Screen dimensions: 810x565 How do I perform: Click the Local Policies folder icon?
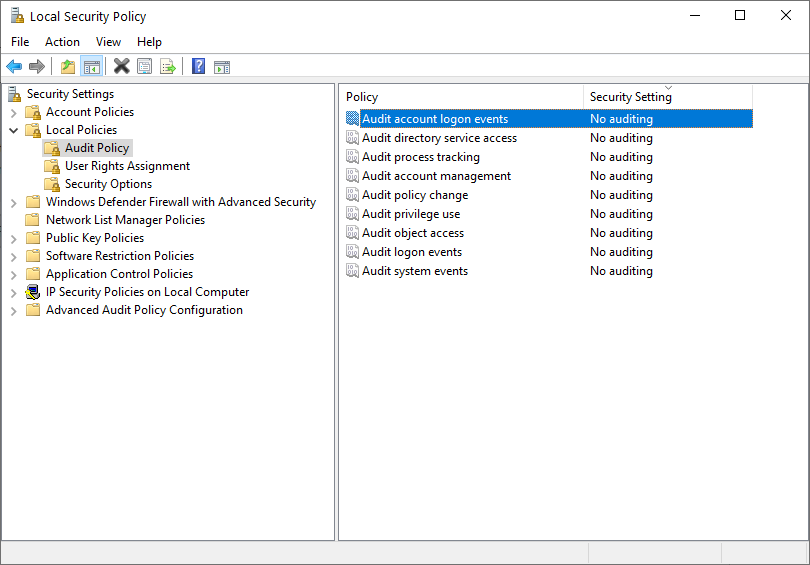(x=33, y=130)
